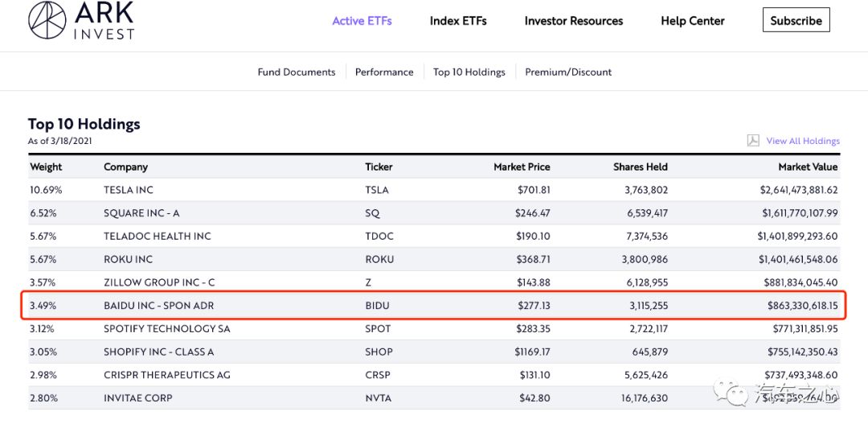This screenshot has width=868, height=432.
Task: Click the Weight column header
Action: [46, 167]
